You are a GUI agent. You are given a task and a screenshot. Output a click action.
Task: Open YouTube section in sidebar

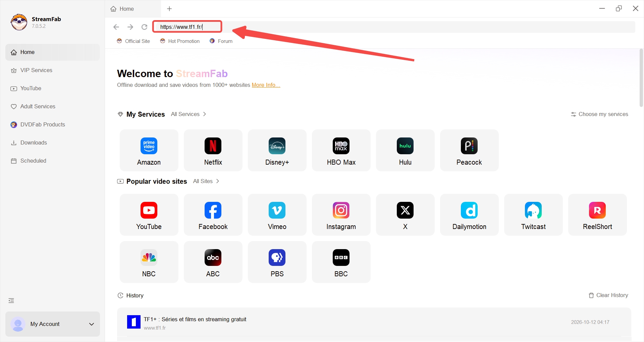[x=53, y=89]
